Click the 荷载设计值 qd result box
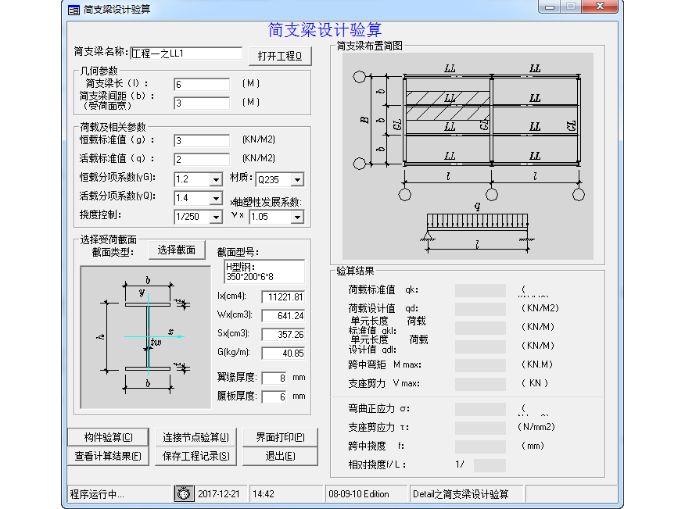Viewport: 688px width, 509px height. [x=480, y=309]
